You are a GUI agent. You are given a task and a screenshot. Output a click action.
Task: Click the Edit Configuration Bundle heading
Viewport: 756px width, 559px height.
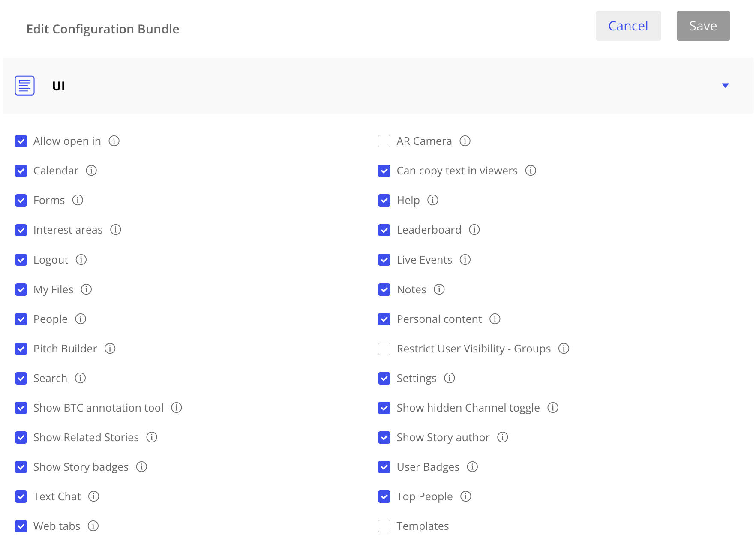pyautogui.click(x=103, y=29)
